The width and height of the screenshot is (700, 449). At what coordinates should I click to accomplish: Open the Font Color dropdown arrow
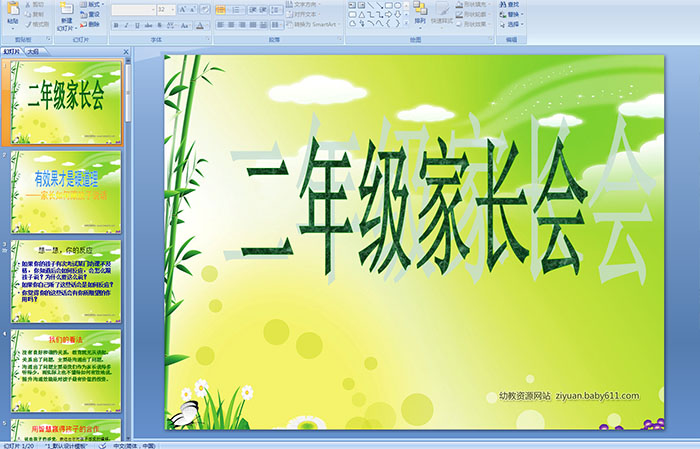point(207,25)
